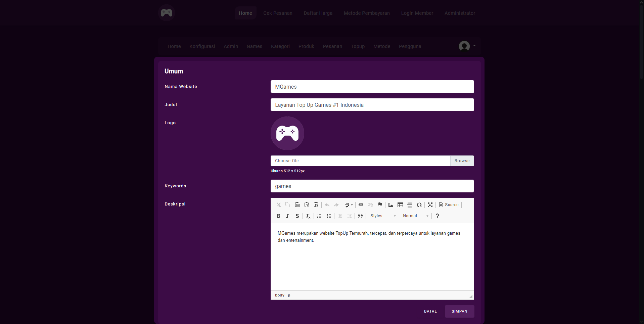Screen dimensions: 644x324
Task: Apply block quote formatting
Action: point(360,216)
